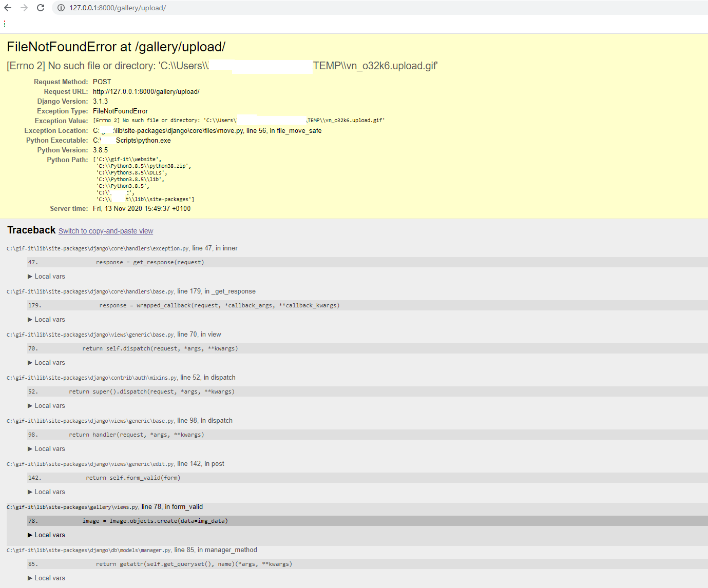
Task: Expand Local vars under the generic base.py view frame
Action: point(46,362)
